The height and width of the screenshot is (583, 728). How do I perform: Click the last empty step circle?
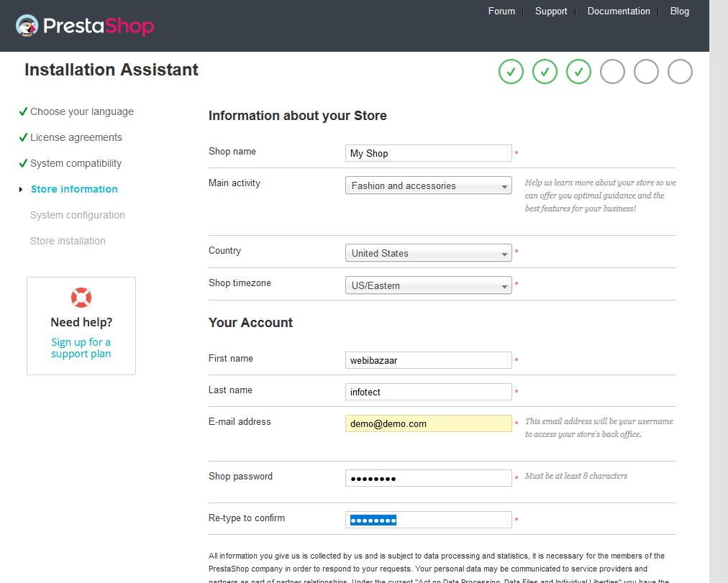point(680,72)
